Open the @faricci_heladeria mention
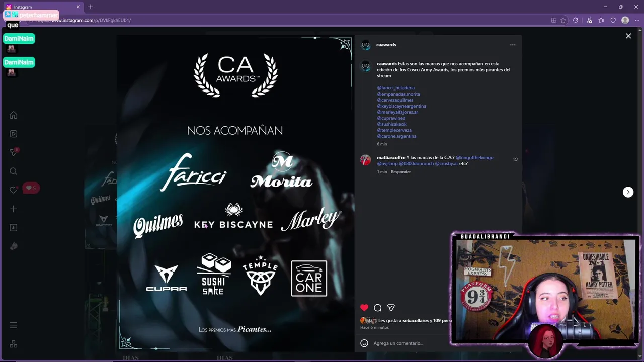Viewport: 644px width, 362px height. pos(396,88)
